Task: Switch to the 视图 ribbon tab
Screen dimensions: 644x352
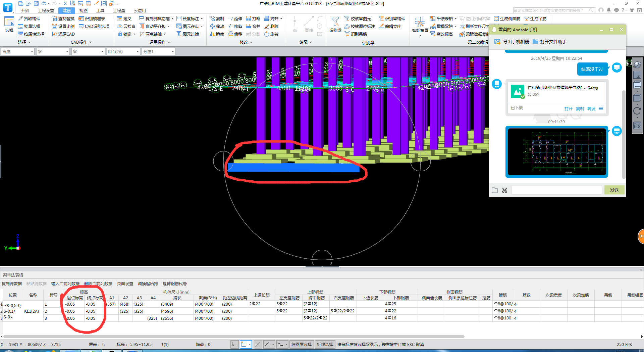Action: (x=84, y=11)
